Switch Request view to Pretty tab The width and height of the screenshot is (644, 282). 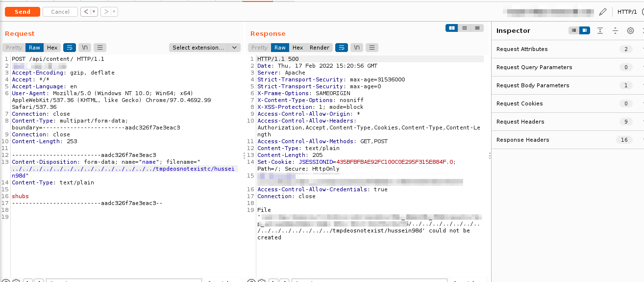coord(14,48)
